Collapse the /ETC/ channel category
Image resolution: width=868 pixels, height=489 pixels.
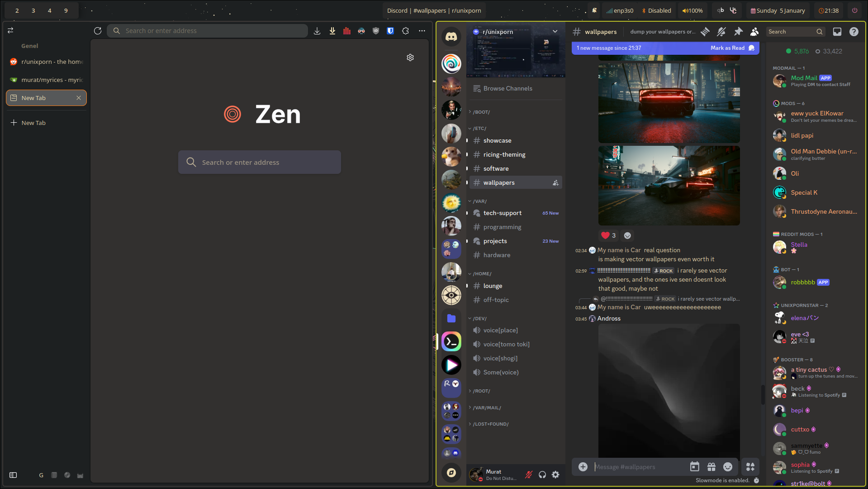pos(479,129)
